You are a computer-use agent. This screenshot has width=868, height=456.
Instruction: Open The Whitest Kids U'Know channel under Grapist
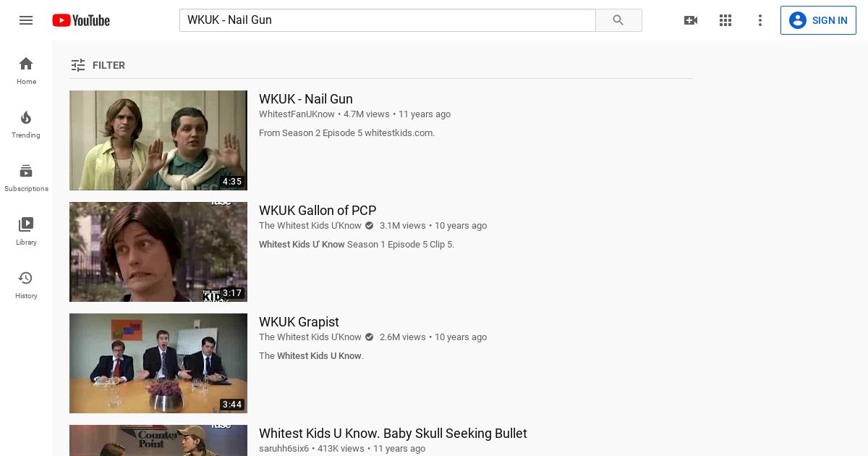[x=310, y=337]
